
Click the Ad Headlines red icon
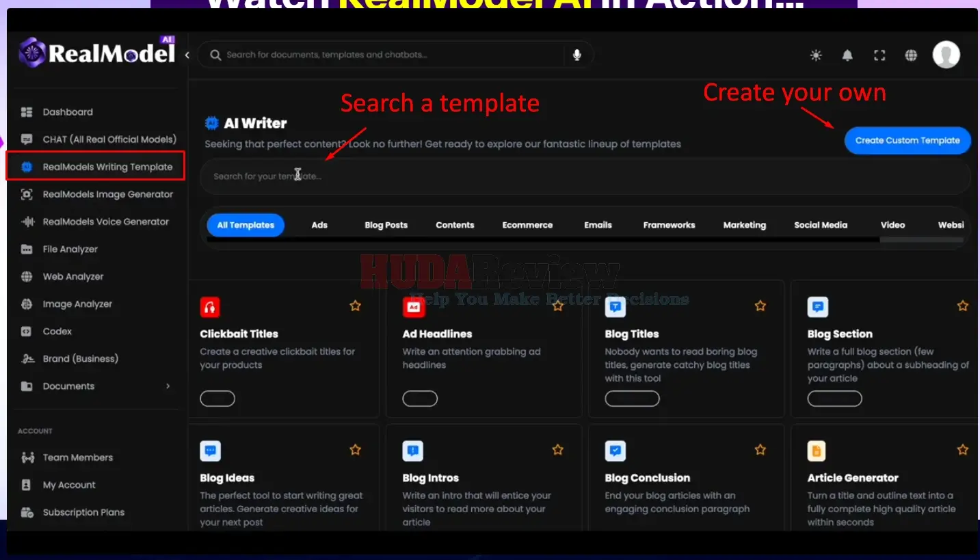click(x=413, y=307)
